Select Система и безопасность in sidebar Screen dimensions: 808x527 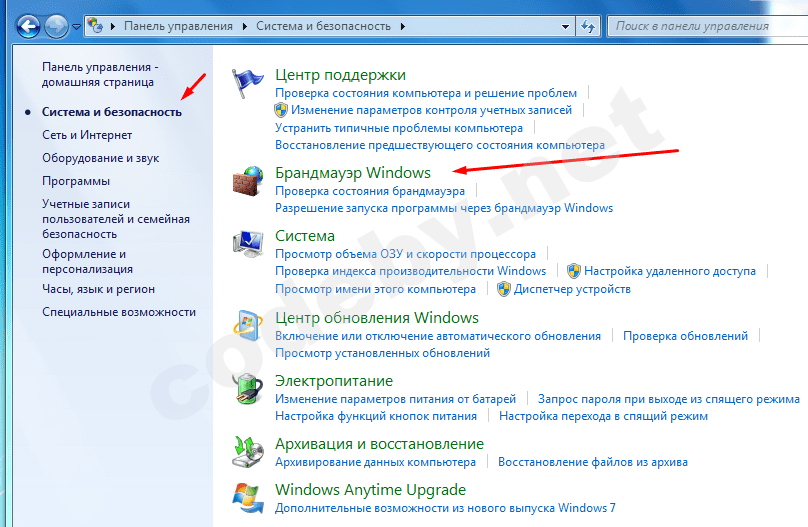(x=112, y=112)
